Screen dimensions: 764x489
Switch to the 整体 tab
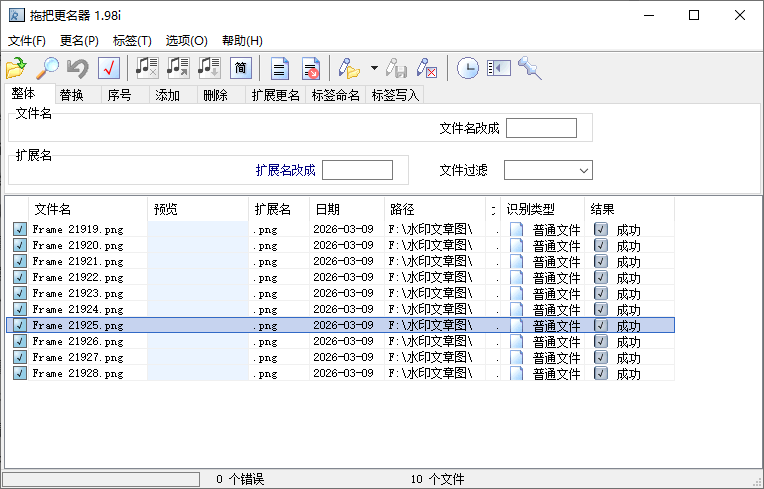(x=29, y=94)
